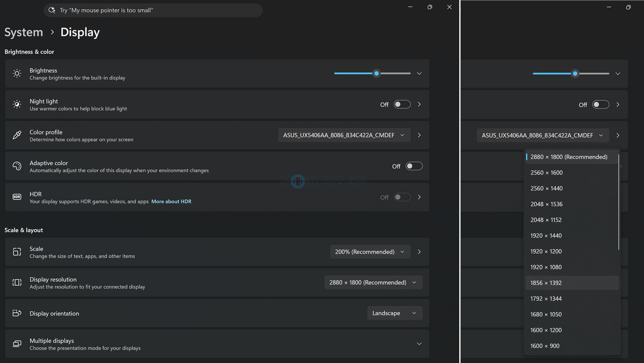The width and height of the screenshot is (644, 363).
Task: Click the Settings search box
Action: (x=153, y=10)
